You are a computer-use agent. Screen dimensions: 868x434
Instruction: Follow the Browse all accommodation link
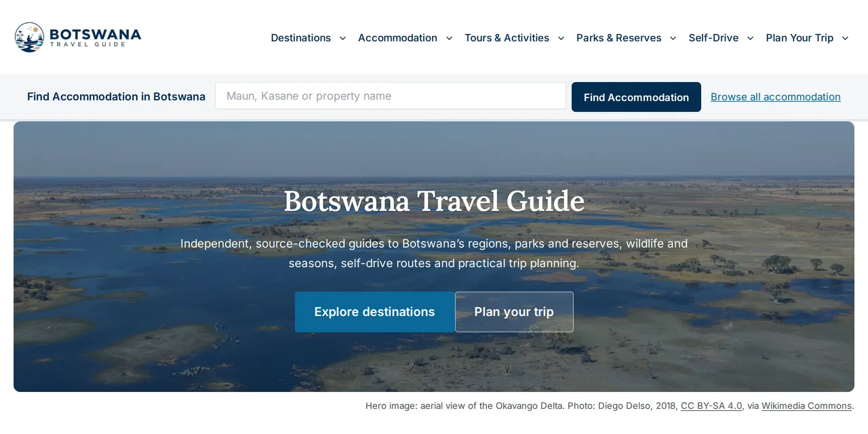click(776, 97)
